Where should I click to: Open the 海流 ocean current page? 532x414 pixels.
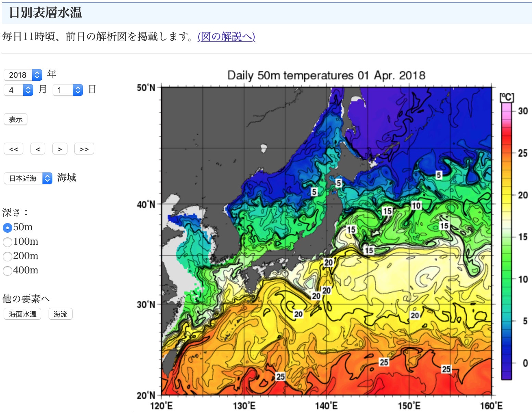click(x=60, y=314)
